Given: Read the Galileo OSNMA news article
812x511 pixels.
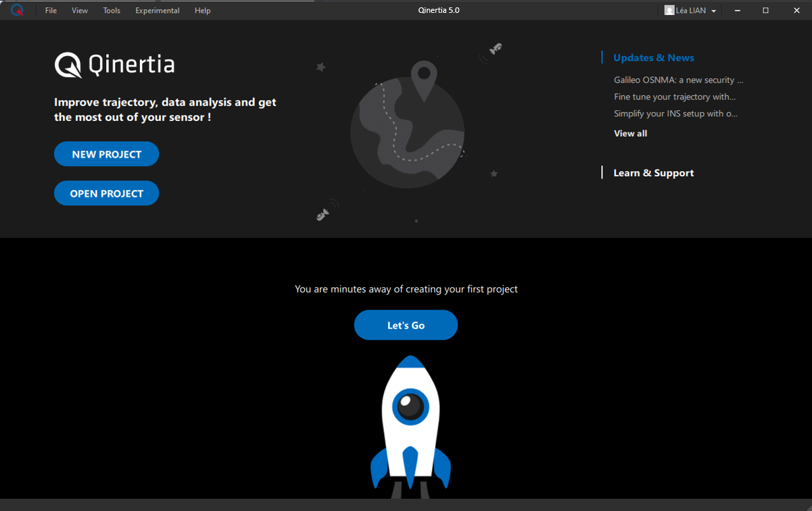Looking at the screenshot, I should (x=678, y=80).
